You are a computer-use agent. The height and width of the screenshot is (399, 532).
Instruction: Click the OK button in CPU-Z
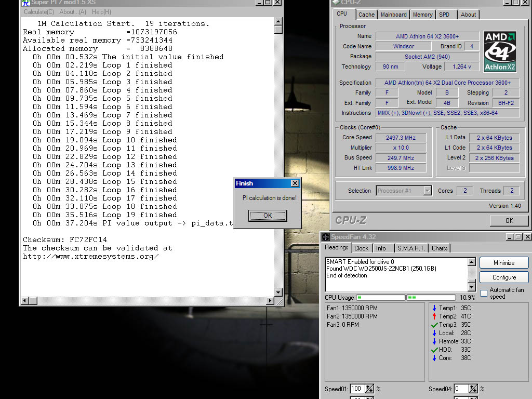coord(509,220)
